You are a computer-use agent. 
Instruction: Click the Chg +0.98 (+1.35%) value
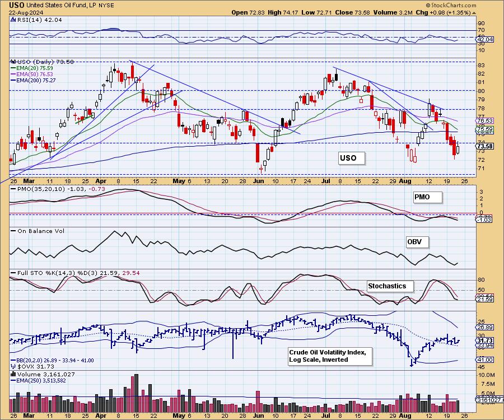pos(444,12)
